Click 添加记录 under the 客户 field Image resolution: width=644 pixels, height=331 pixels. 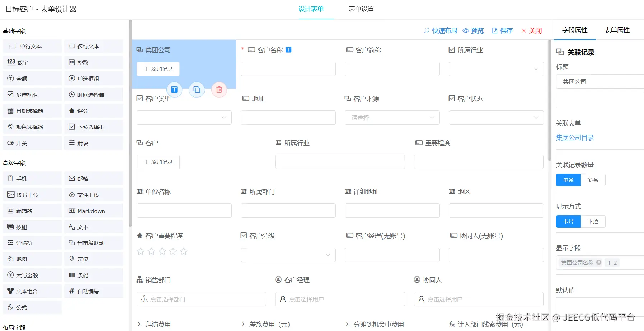pos(158,162)
